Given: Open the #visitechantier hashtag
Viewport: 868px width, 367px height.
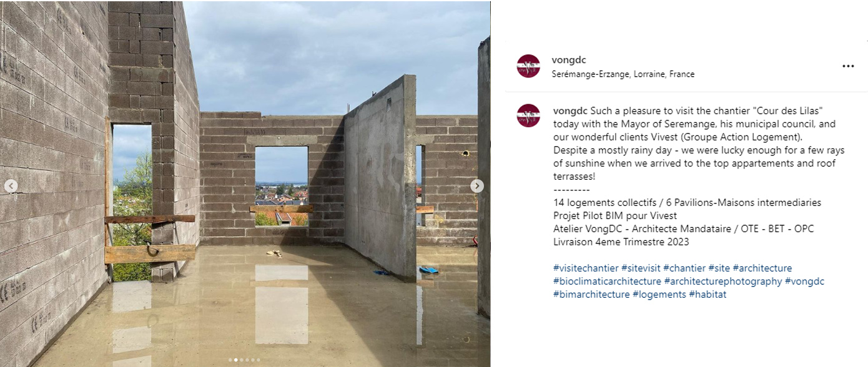Looking at the screenshot, I should pyautogui.click(x=586, y=268).
